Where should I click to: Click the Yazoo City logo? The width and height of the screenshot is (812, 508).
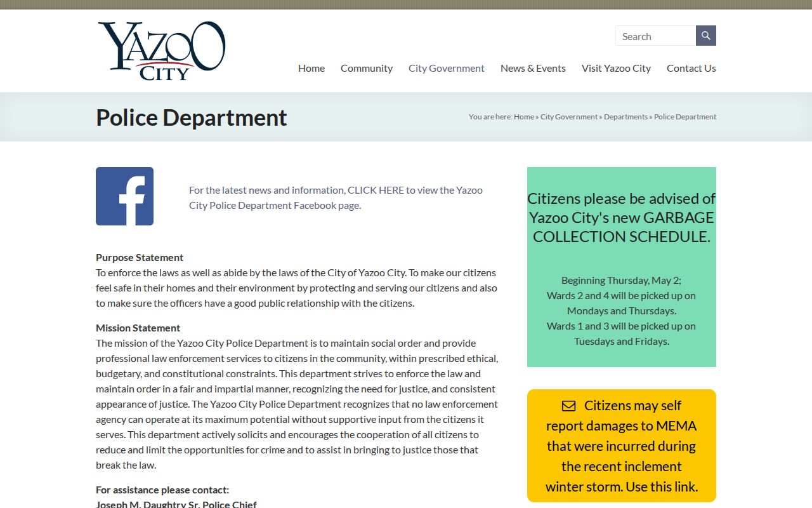[162, 51]
